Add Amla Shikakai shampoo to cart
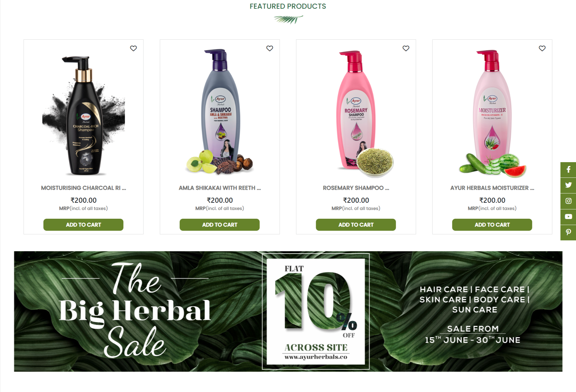Screen dimensions: 576x392 coord(220,225)
